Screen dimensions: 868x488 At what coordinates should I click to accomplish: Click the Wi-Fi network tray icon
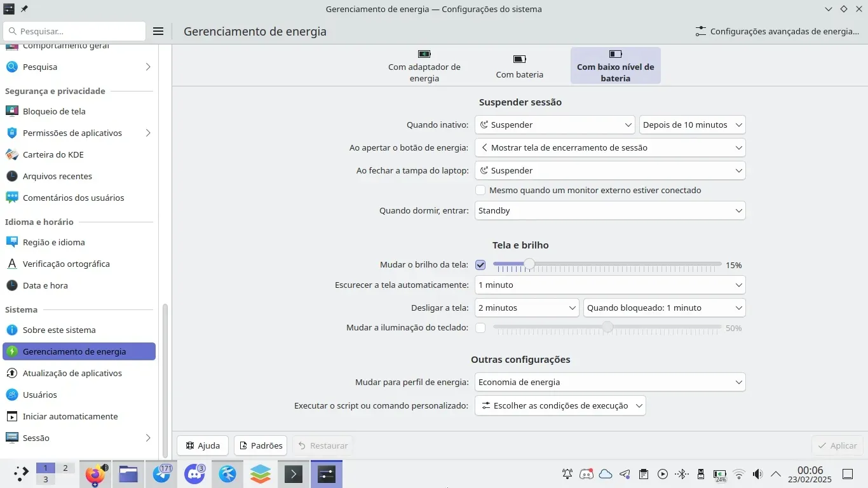coord(738,474)
